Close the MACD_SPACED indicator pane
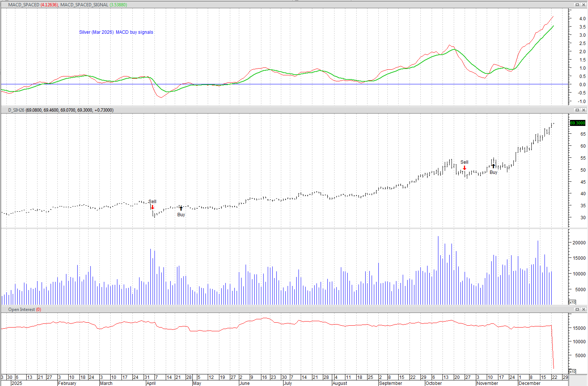The width and height of the screenshot is (588, 386). (583, 4)
